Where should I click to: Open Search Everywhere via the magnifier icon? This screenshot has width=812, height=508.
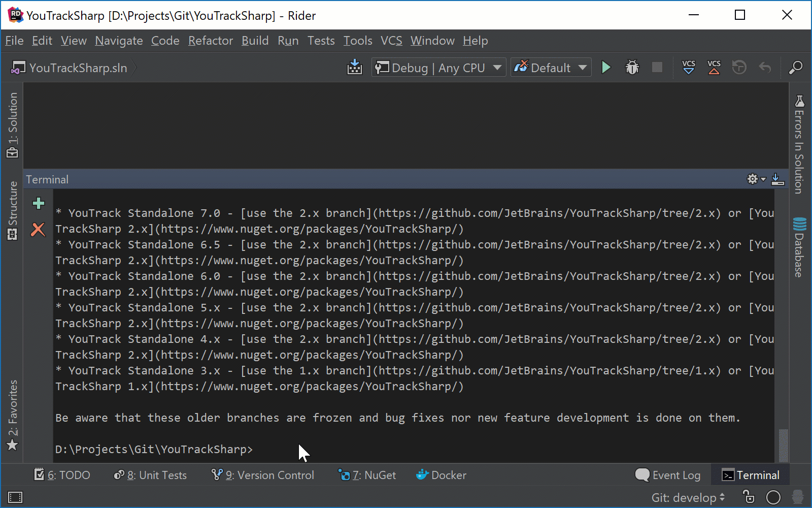[795, 67]
